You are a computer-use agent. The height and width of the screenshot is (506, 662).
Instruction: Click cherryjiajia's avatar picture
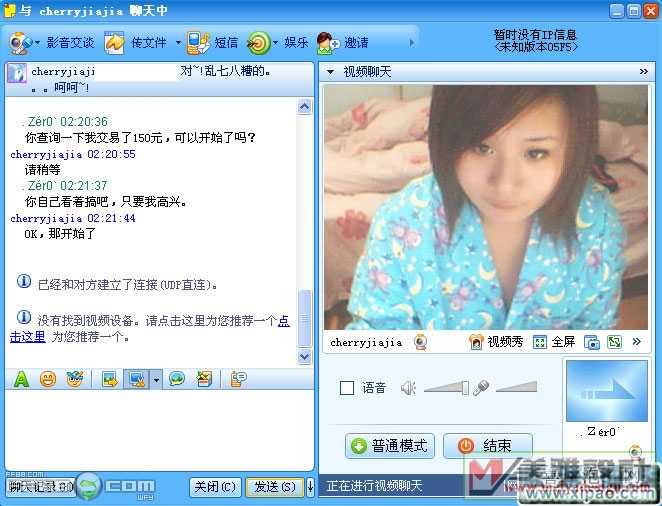pyautogui.click(x=17, y=73)
